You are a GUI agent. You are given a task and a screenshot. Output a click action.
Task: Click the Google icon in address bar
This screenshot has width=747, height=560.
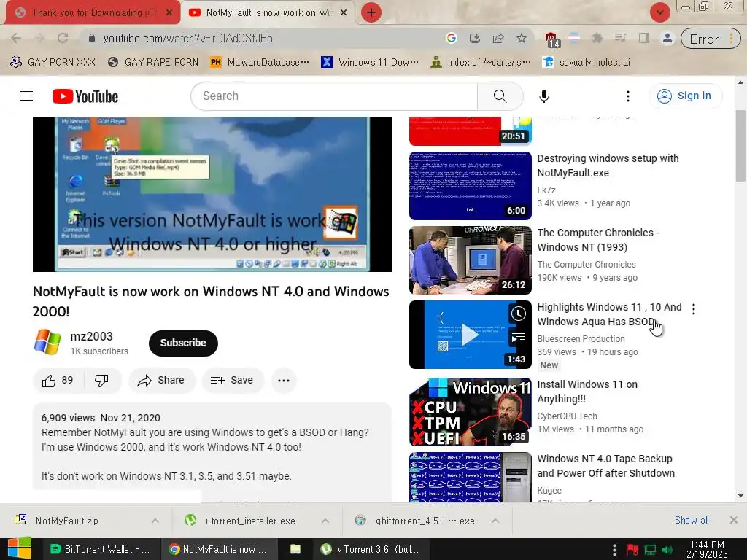(x=451, y=38)
